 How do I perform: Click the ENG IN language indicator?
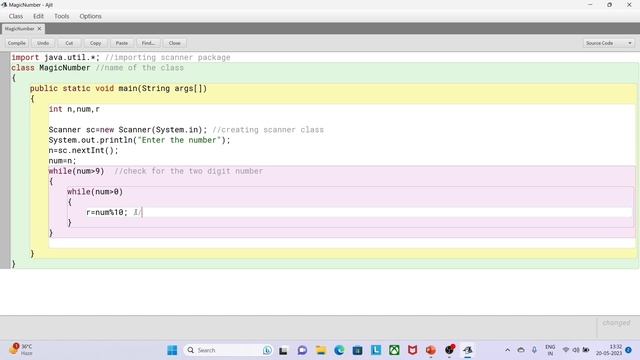[x=550, y=350]
